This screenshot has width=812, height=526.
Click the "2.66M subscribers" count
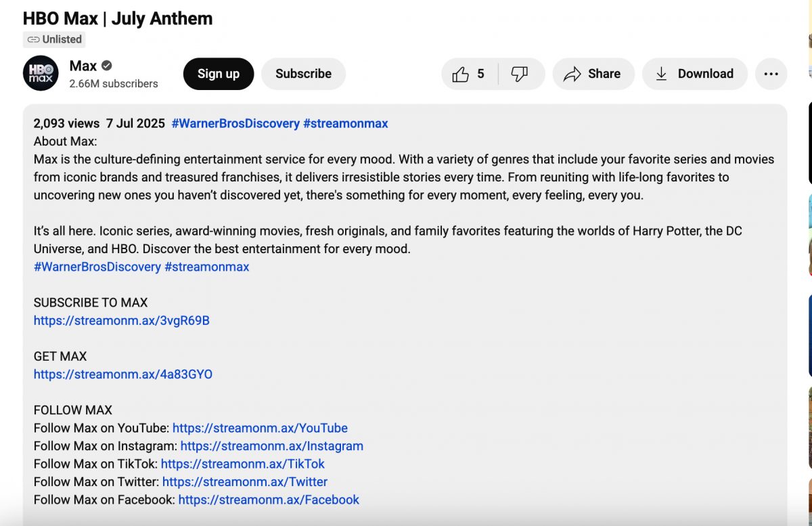pyautogui.click(x=114, y=84)
